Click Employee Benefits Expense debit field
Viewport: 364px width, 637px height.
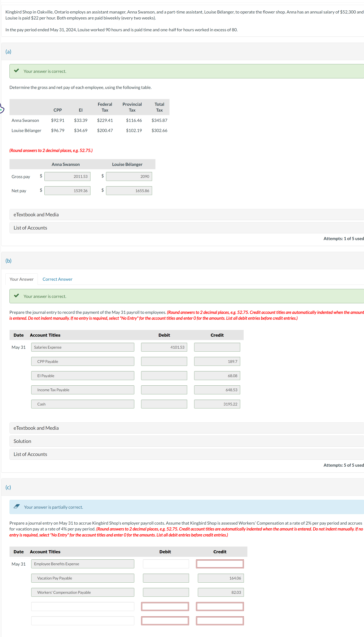(166, 564)
